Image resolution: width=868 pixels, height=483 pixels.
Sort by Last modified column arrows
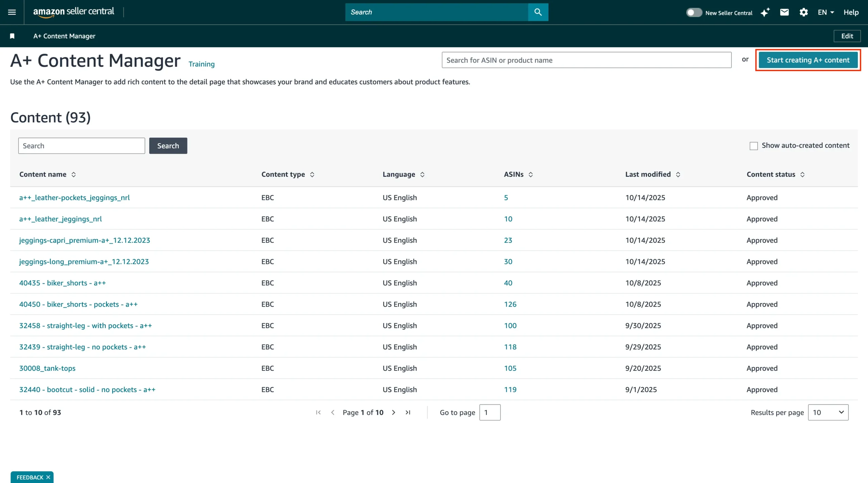[678, 174]
